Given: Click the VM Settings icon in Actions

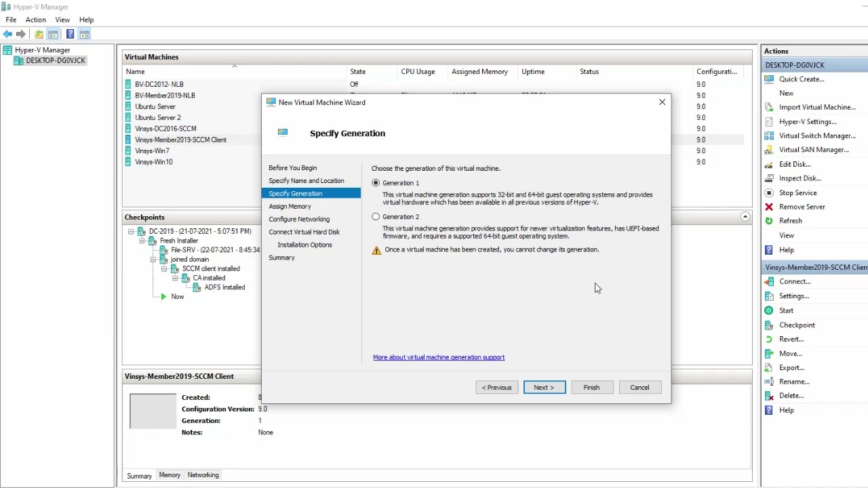Looking at the screenshot, I should click(x=769, y=296).
